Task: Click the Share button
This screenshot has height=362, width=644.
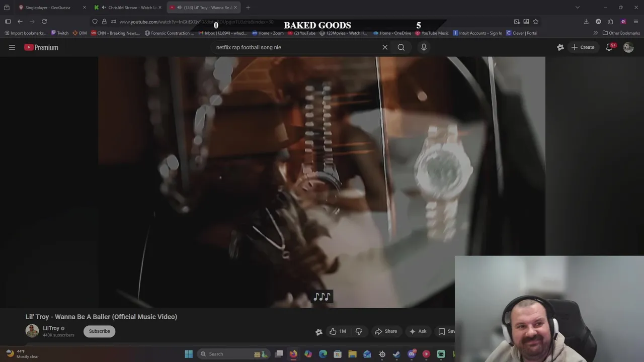Action: pos(386,331)
